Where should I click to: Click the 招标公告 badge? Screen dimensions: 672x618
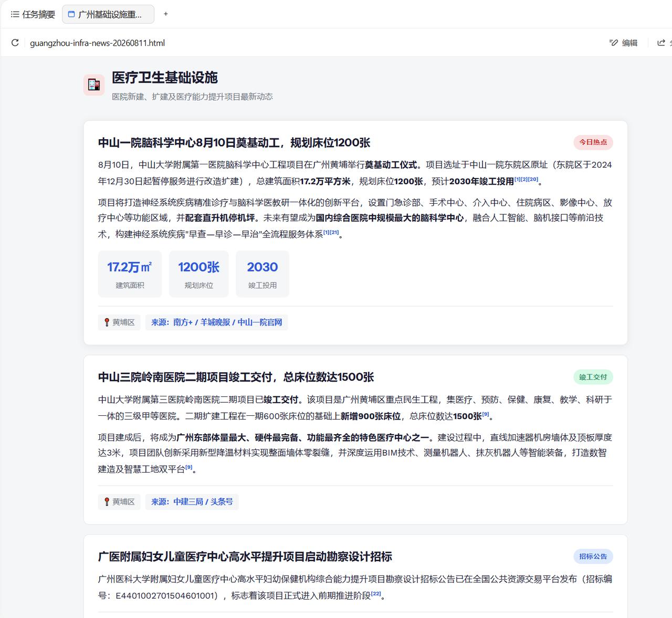[593, 557]
